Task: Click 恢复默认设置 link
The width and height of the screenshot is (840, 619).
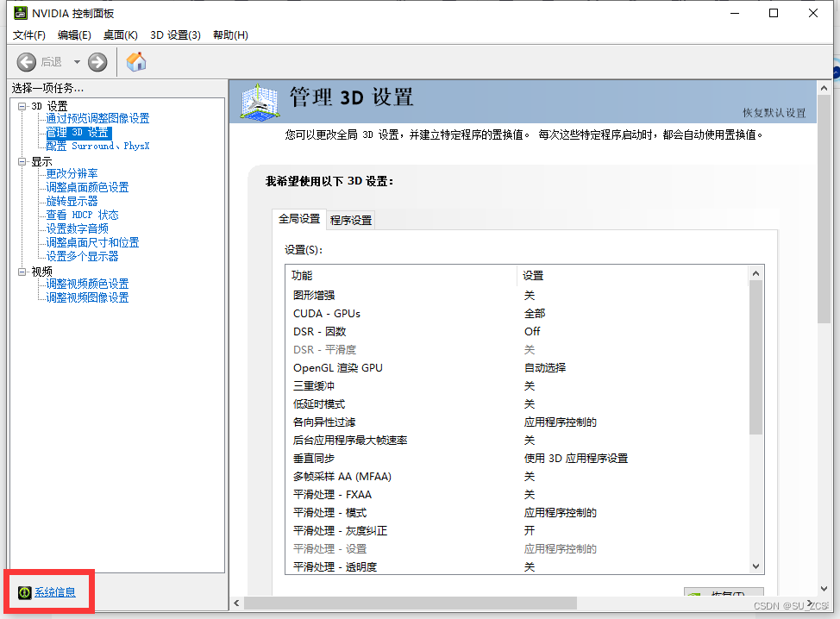Action: 774,113
